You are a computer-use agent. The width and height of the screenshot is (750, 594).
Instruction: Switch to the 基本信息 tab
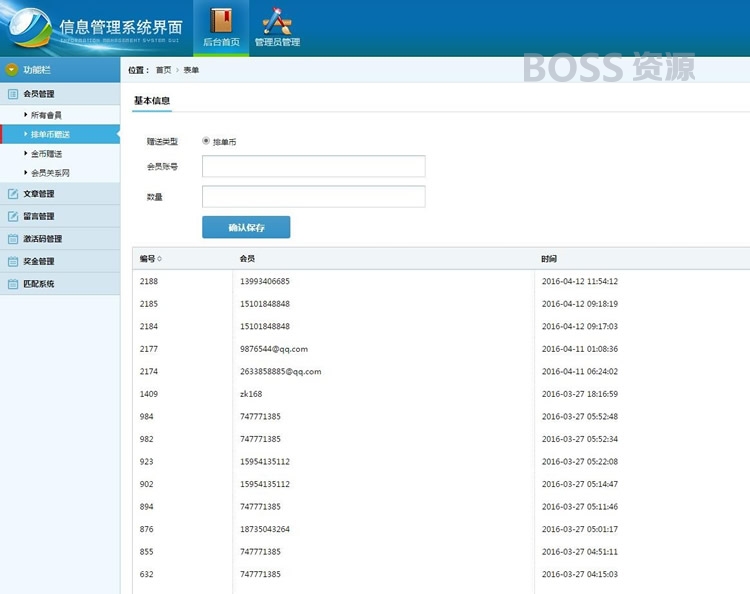click(152, 100)
